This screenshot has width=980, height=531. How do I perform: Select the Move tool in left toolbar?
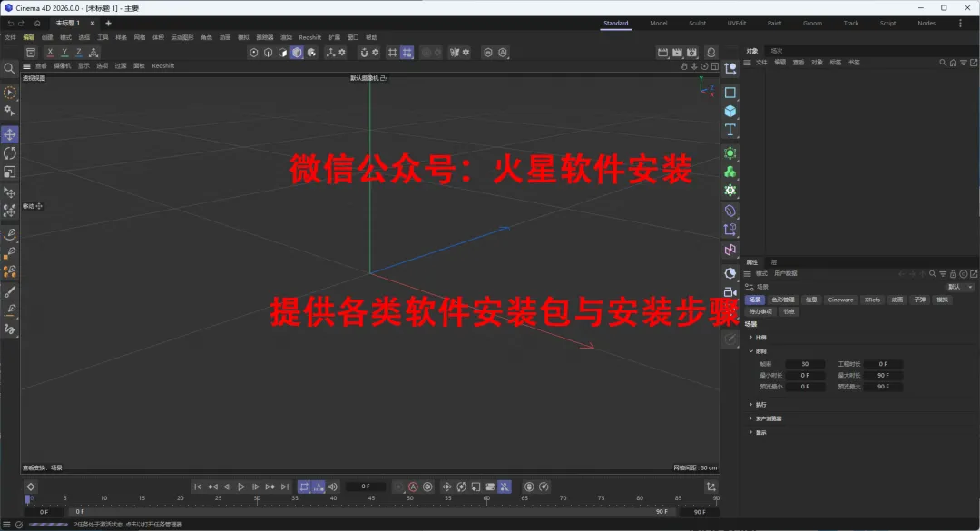[9, 134]
